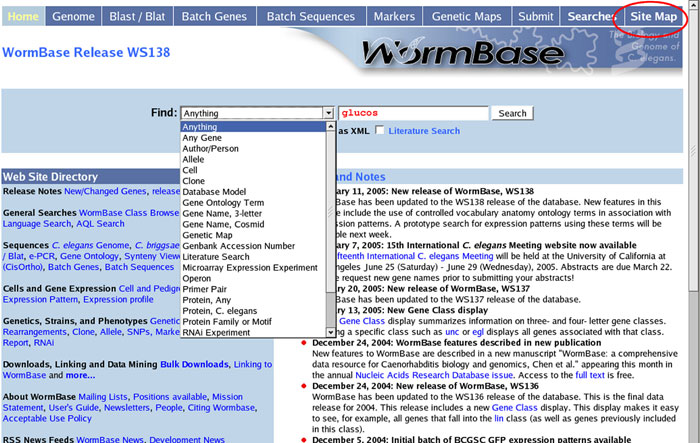Open the Batch Sequences tab
This screenshot has height=443, width=700.
pyautogui.click(x=311, y=17)
